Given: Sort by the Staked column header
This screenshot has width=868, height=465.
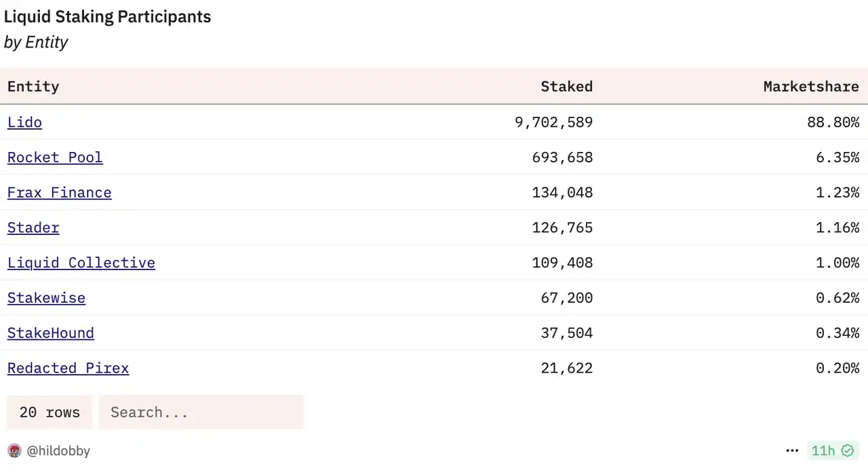Looking at the screenshot, I should point(566,86).
